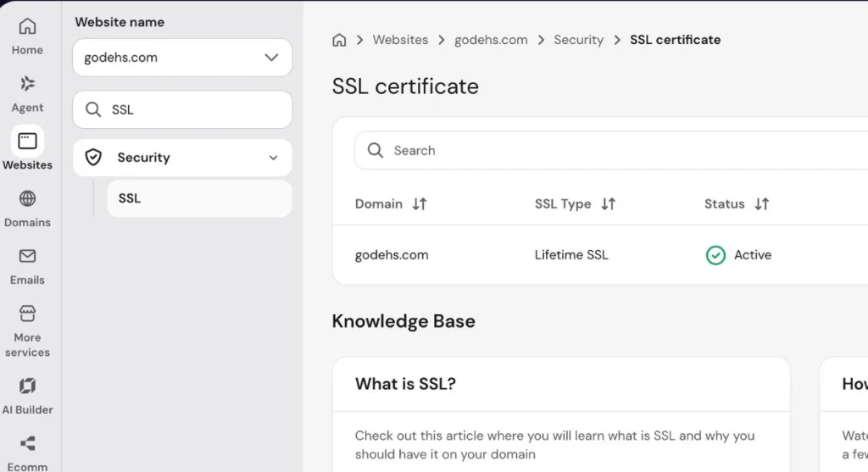Open the Home section in sidebar
Screen dimensions: 868x472
pyautogui.click(x=27, y=36)
